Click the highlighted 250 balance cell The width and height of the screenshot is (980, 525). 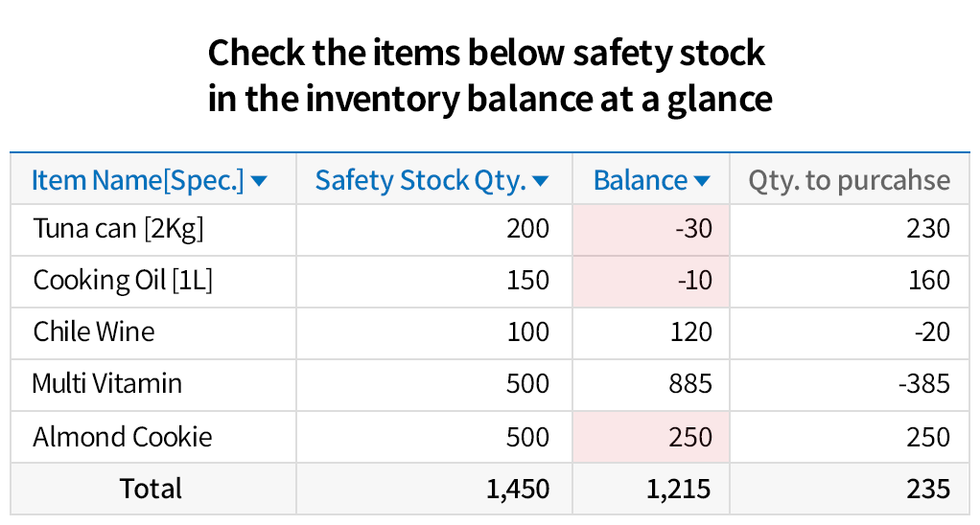(651, 437)
